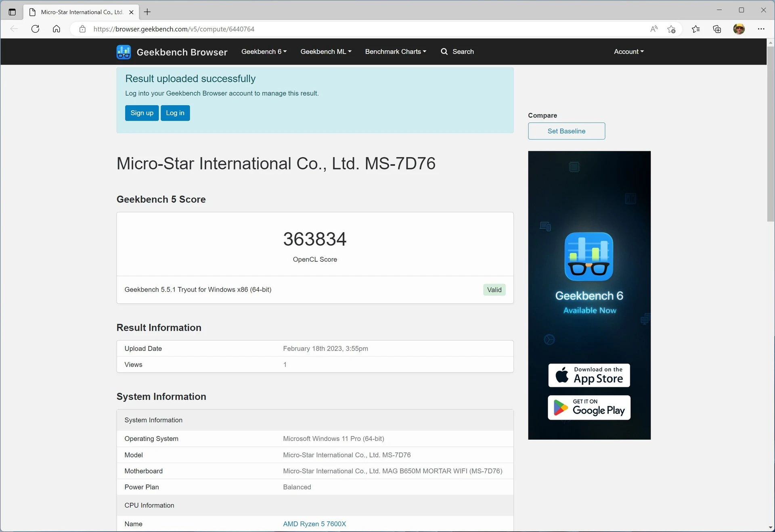Image resolution: width=775 pixels, height=532 pixels.
Task: Click the upload date February 18th 2023 value
Action: 325,348
